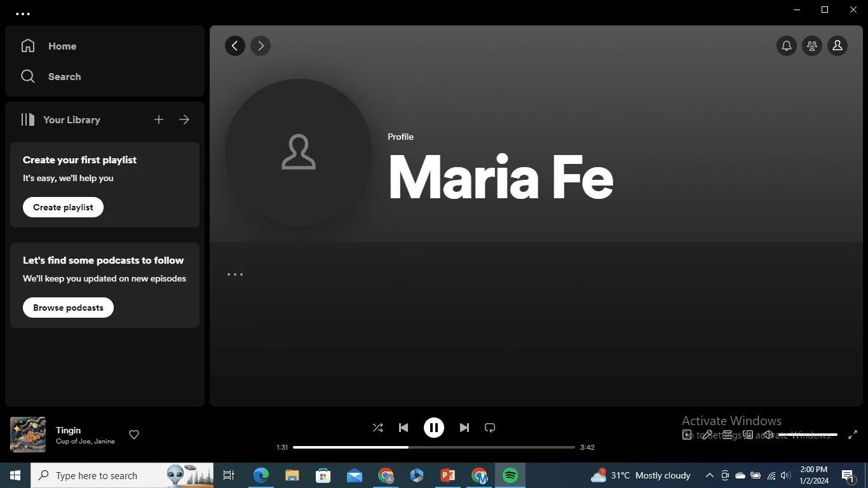Screen dimensions: 868x488
Task: Open Wi-Fi network settings in the tray
Action: [x=771, y=475]
